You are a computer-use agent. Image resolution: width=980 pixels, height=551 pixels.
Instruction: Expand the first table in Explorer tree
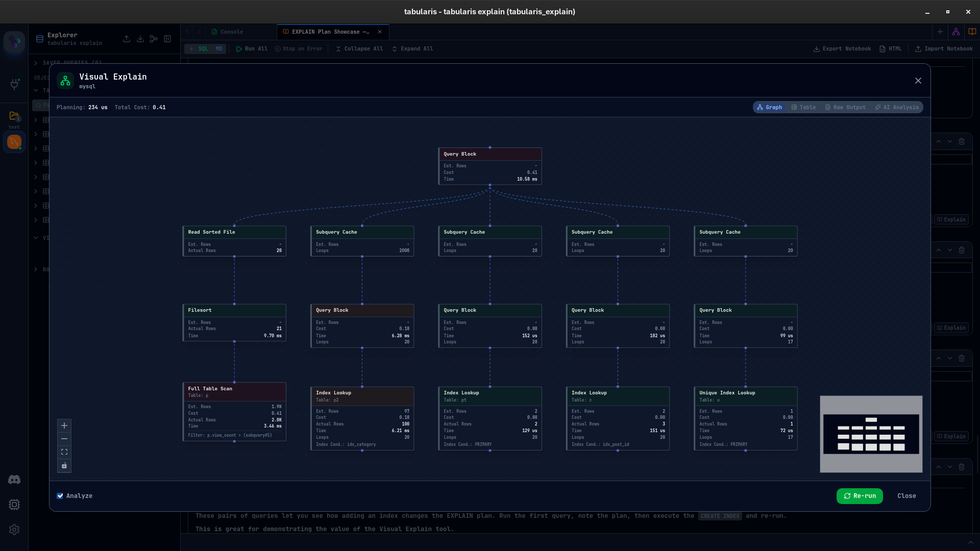(36, 120)
